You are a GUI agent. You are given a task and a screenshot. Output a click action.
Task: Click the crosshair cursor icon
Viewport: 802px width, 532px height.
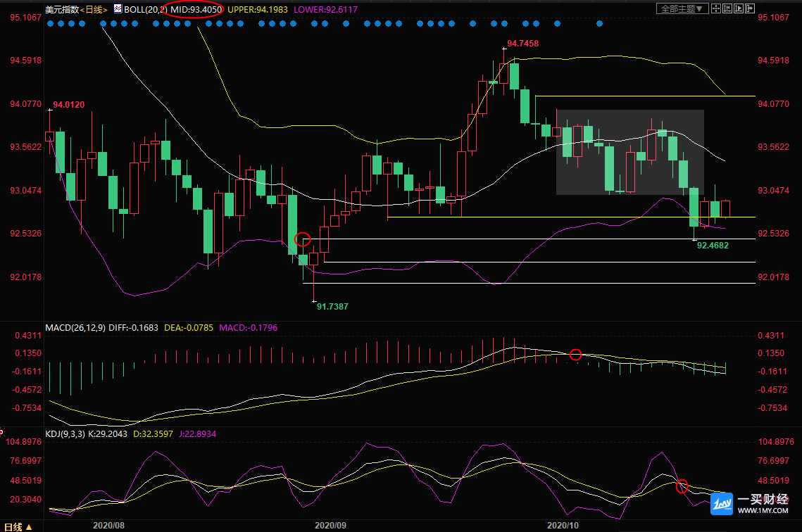716,8
